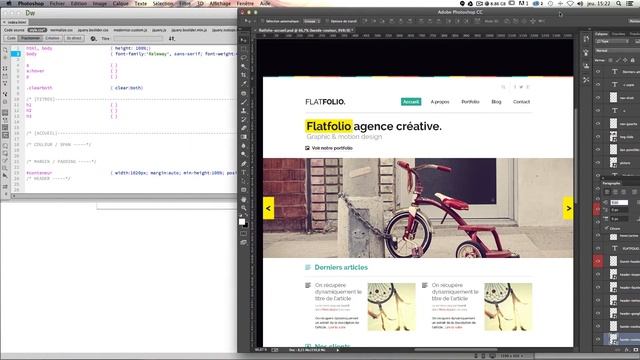Switch to the Couches panel tab
640x360 pixels.
click(618, 34)
